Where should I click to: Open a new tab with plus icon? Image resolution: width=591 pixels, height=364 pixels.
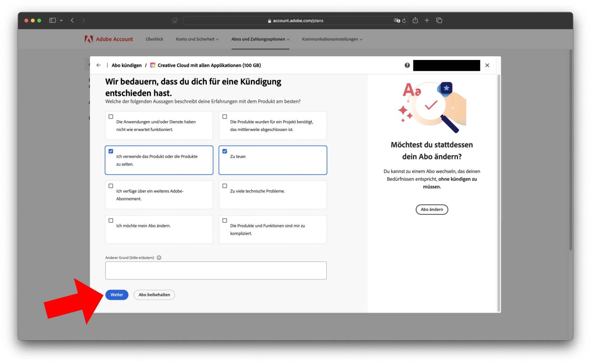pyautogui.click(x=427, y=20)
